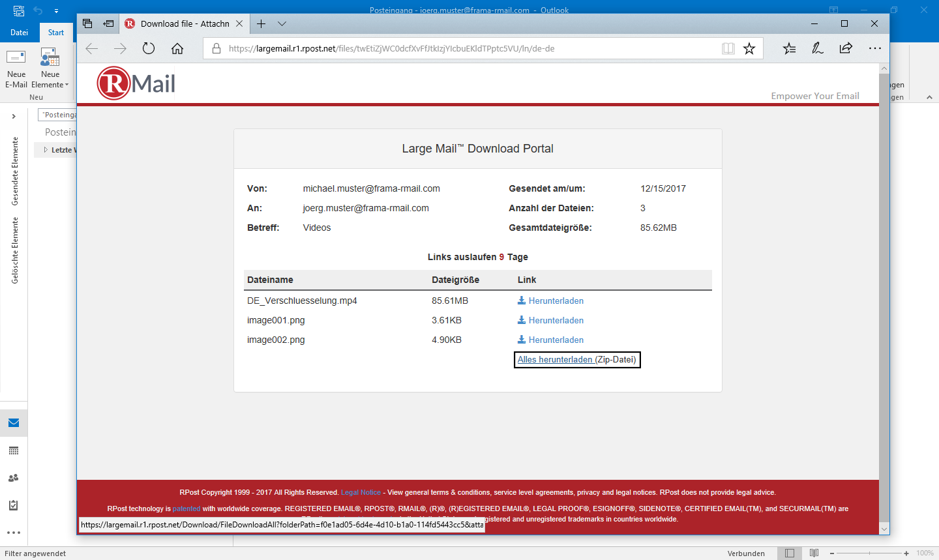Switch to Tasks view in Outlook
This screenshot has height=560, width=939.
(x=14, y=505)
